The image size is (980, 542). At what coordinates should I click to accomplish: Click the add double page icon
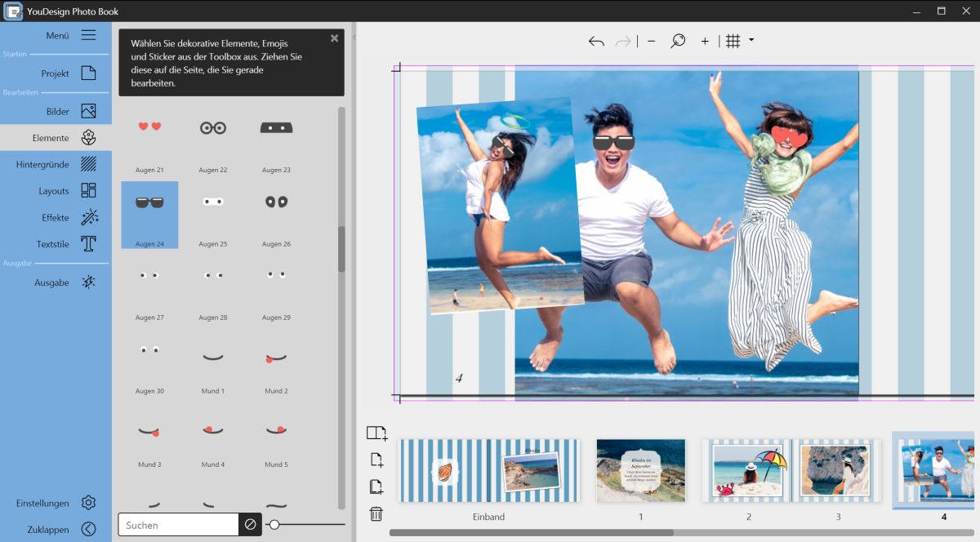376,433
